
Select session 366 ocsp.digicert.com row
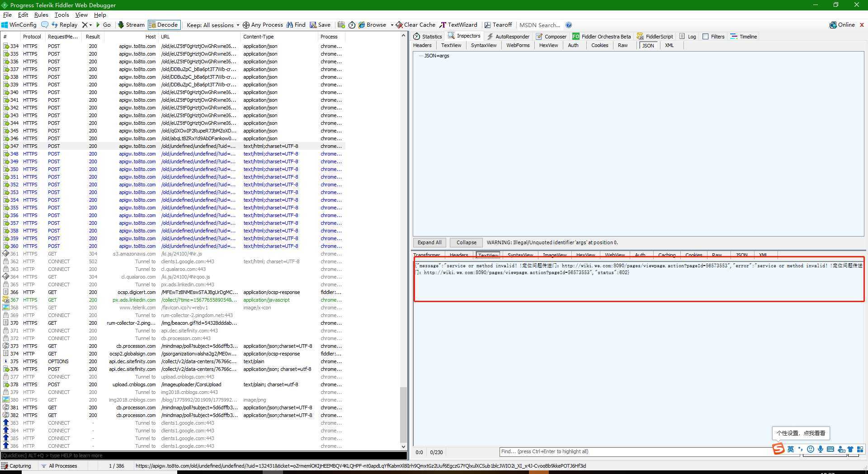tap(173, 292)
